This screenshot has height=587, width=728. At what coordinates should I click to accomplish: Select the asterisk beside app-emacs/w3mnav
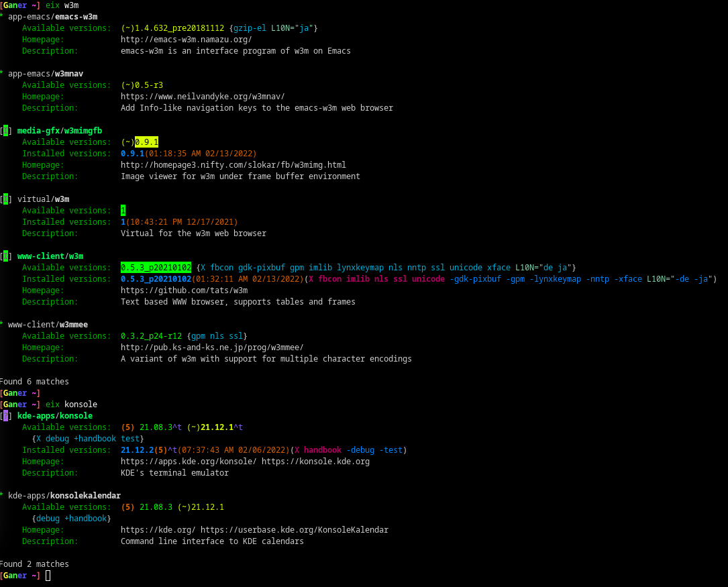1,73
